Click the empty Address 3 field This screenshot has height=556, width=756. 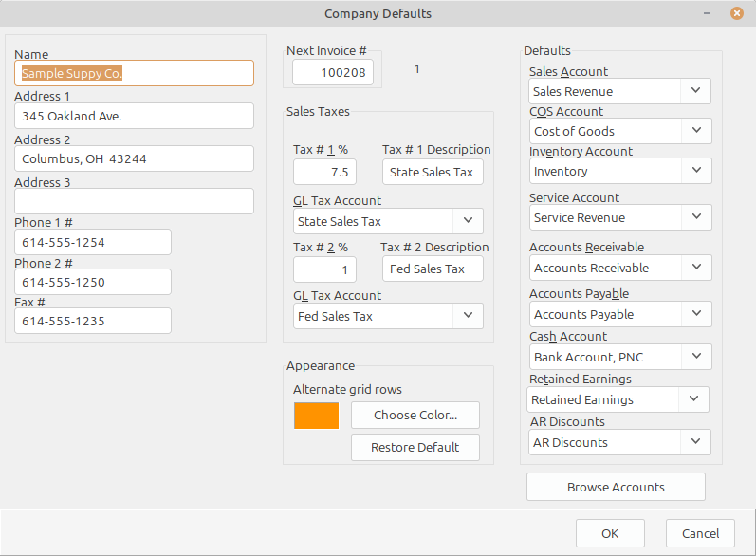coord(134,201)
